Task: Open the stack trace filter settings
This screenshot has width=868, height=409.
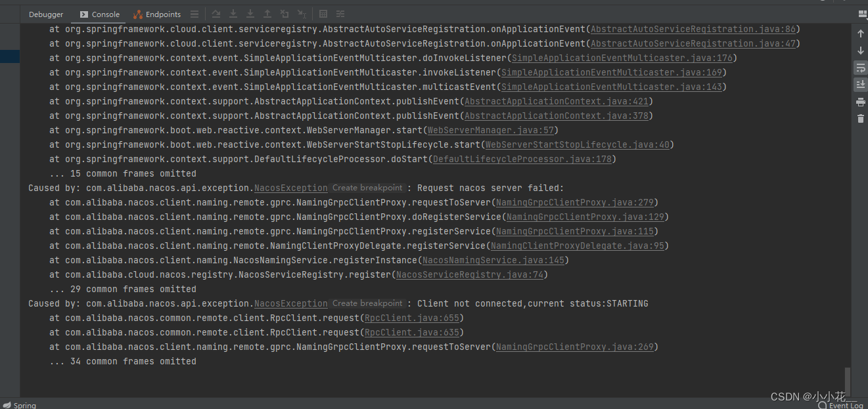Action: (340, 13)
